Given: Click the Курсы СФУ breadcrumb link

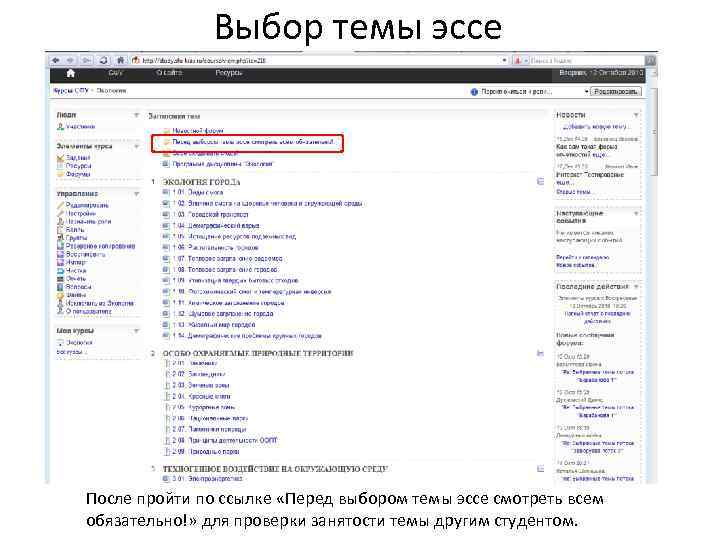Looking at the screenshot, I should (x=71, y=91).
